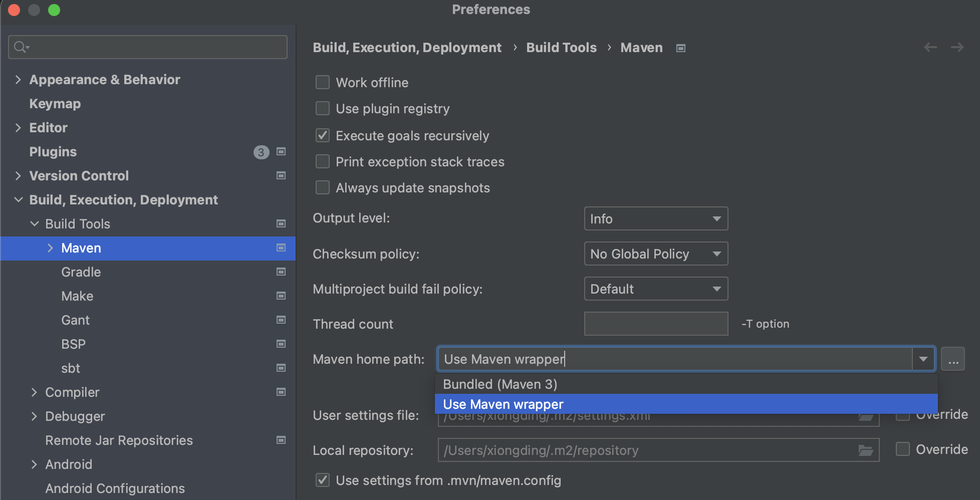Click the project-level icon beside BSP
The height and width of the screenshot is (500, 980).
[281, 344]
